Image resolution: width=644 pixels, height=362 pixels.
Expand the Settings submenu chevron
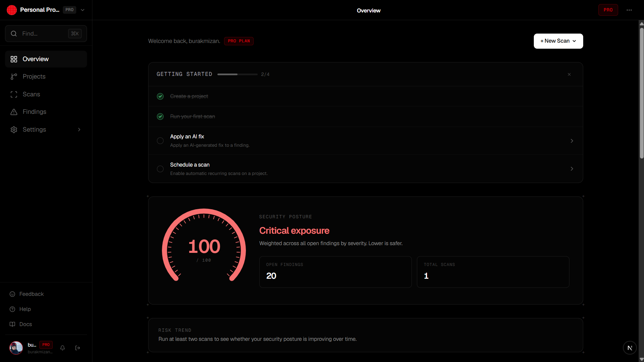pyautogui.click(x=79, y=130)
